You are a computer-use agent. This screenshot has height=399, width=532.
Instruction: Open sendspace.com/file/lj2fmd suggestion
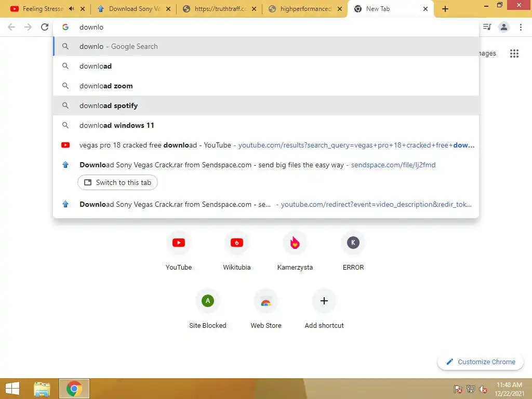(x=266, y=165)
